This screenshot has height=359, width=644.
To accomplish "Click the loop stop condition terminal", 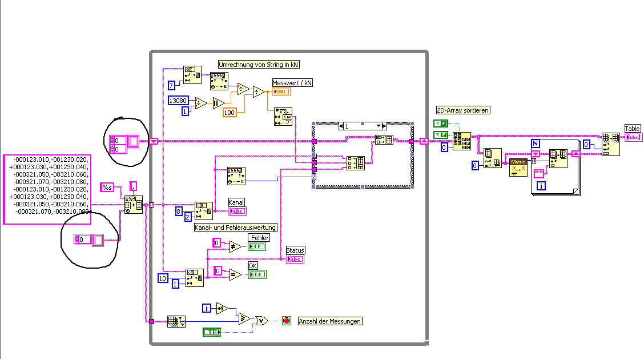I will (x=287, y=321).
